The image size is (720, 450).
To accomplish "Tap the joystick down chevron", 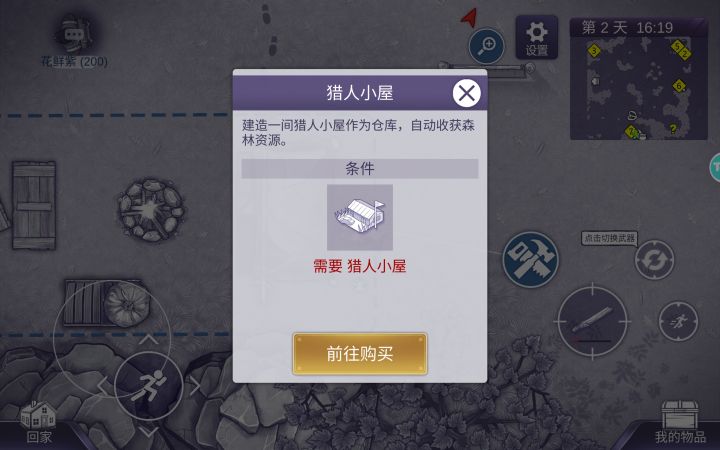I will coord(148,432).
